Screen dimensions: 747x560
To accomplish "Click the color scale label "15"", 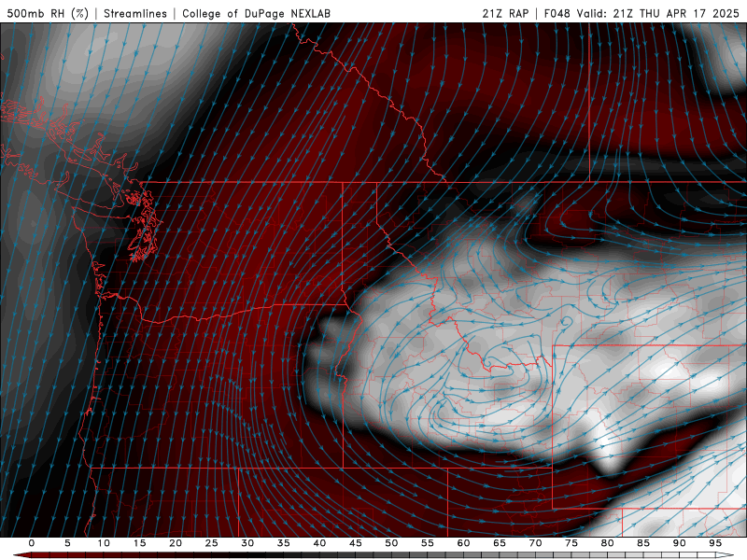I will [x=139, y=543].
